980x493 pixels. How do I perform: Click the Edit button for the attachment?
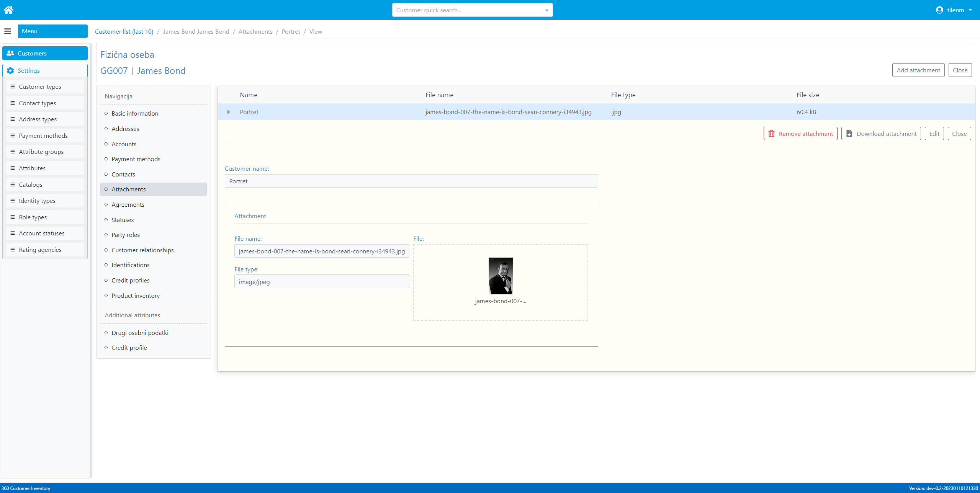point(934,133)
